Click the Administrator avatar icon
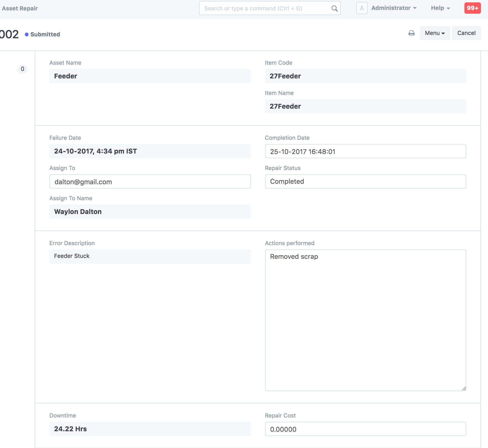Viewport: 488px width, 448px height. point(361,8)
